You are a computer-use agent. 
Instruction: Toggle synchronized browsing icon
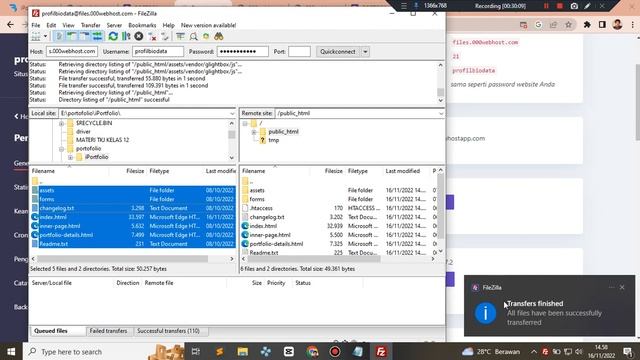point(206,36)
